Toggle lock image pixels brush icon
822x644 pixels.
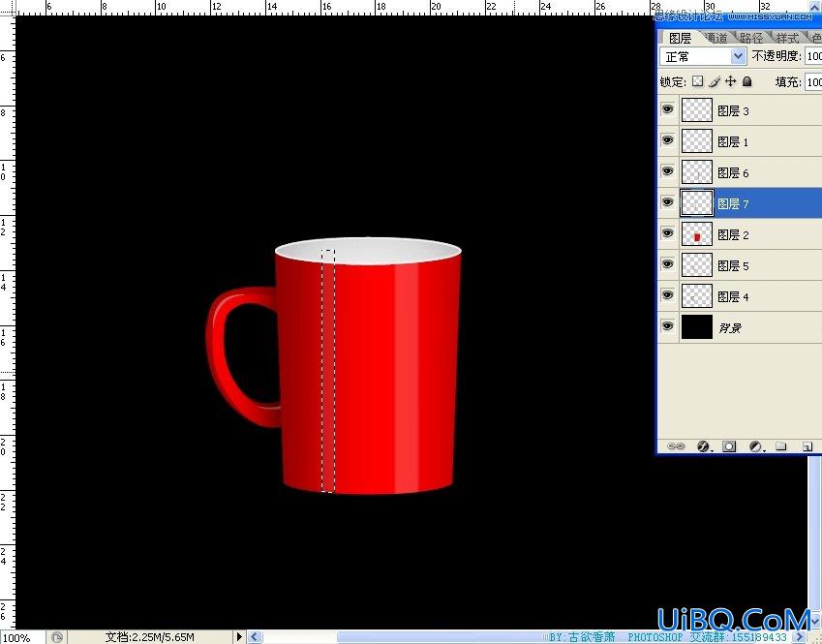pyautogui.click(x=714, y=81)
